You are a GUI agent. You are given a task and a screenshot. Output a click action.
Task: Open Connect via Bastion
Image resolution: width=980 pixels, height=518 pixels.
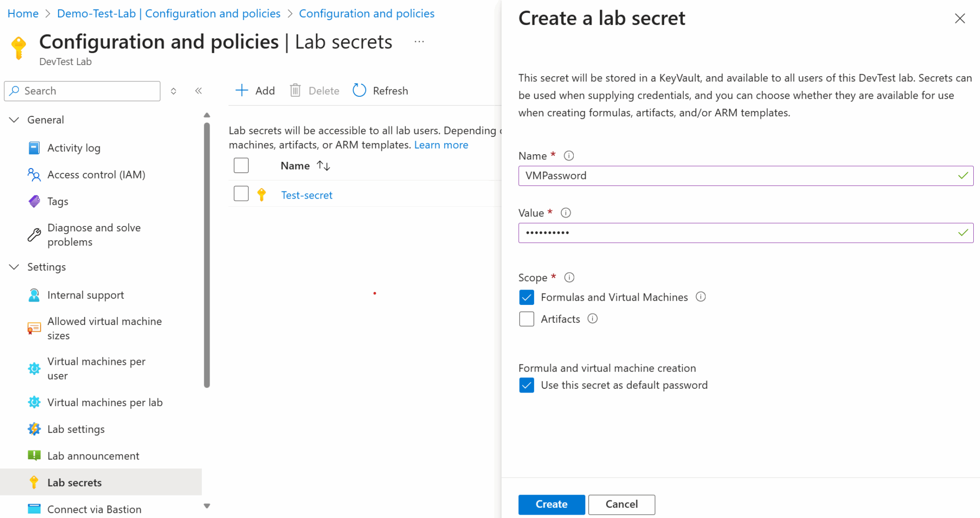pos(94,509)
